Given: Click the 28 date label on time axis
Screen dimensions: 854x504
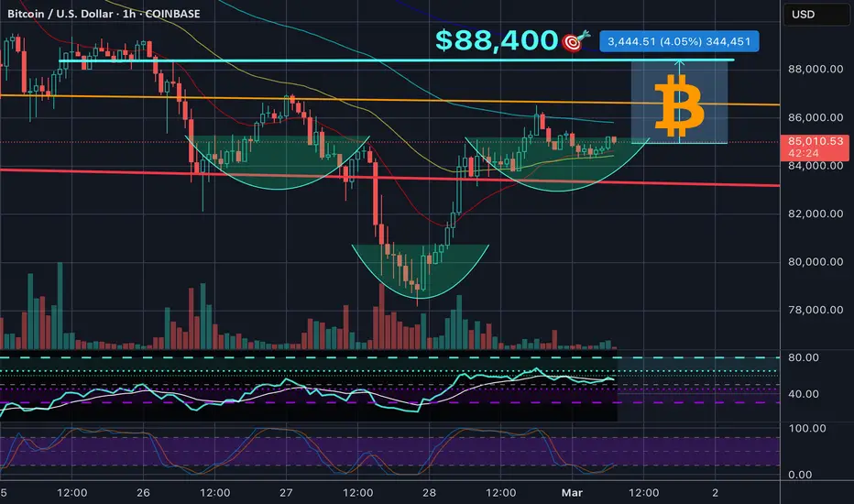Looking at the screenshot, I should click(x=429, y=493).
